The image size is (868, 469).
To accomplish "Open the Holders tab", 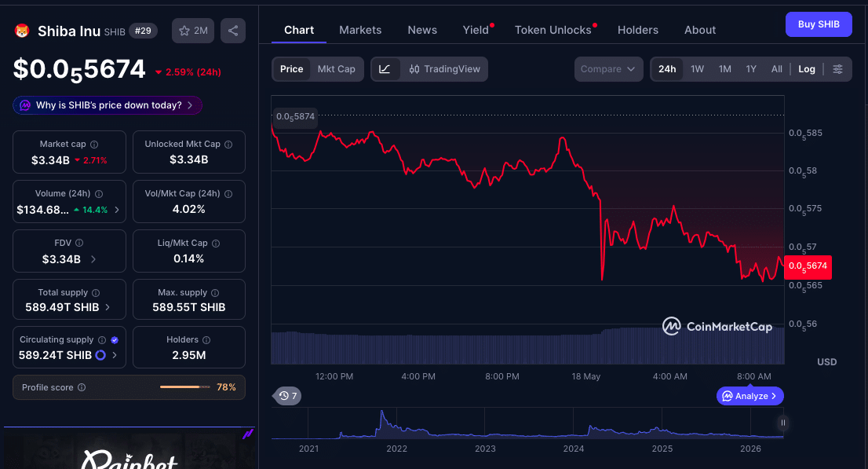I will 638,30.
